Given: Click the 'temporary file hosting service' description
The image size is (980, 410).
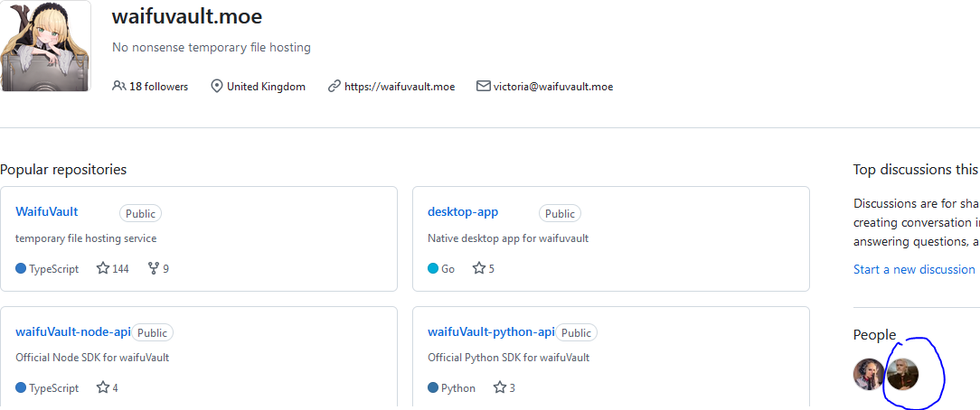Looking at the screenshot, I should (x=86, y=238).
